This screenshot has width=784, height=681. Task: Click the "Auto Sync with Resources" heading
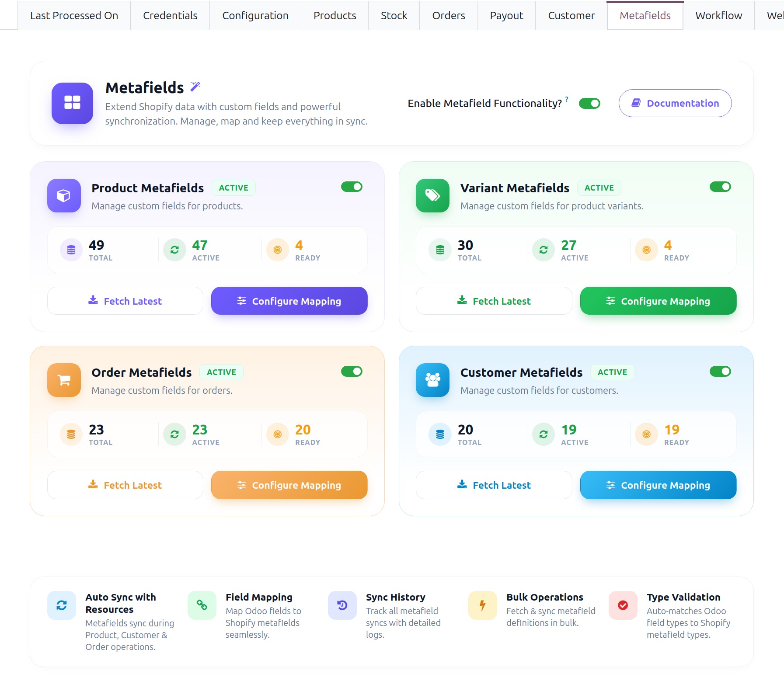pyautogui.click(x=121, y=603)
